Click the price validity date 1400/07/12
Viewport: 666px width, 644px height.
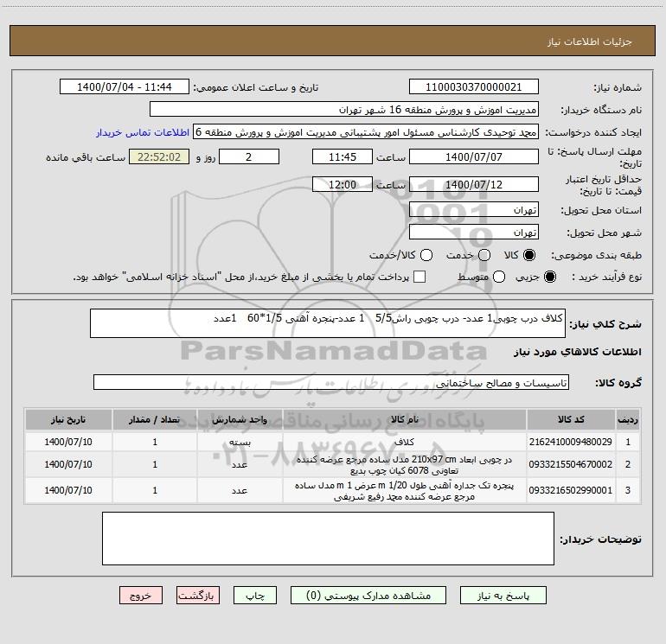(x=474, y=185)
